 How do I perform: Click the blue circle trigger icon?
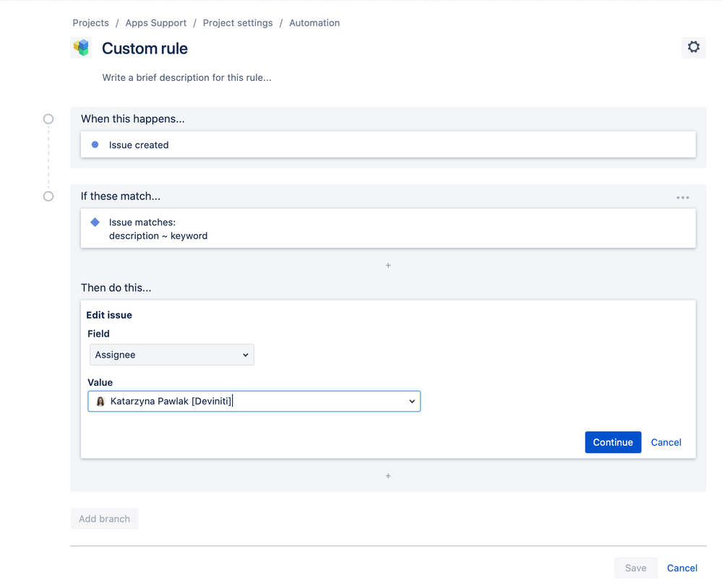click(x=95, y=144)
